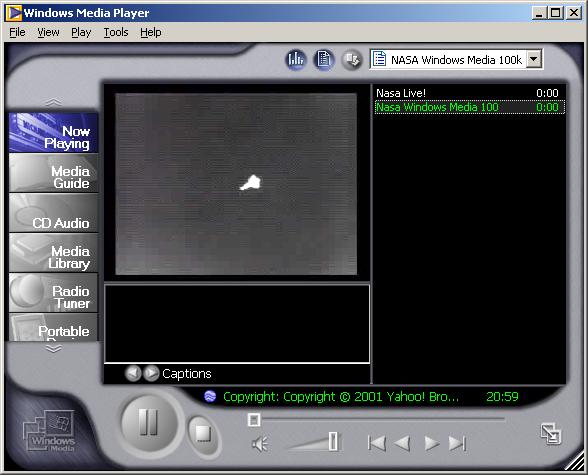
Task: Switch to CD Audio tab
Action: [54, 213]
